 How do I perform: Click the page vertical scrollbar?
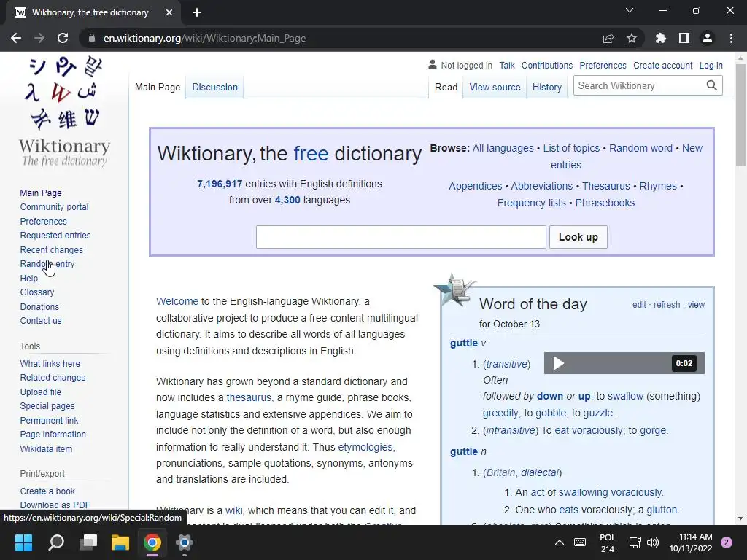740,116
